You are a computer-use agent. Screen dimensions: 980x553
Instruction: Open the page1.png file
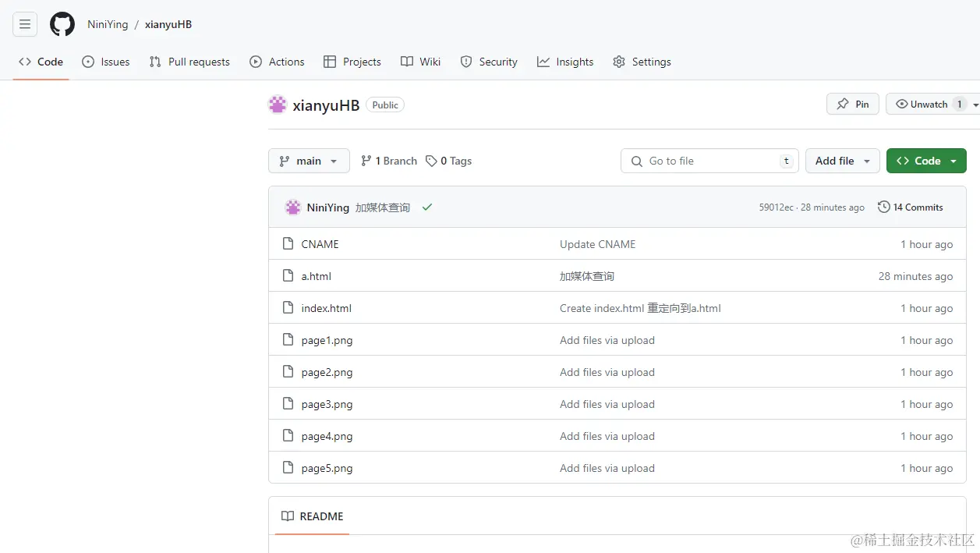click(x=327, y=340)
